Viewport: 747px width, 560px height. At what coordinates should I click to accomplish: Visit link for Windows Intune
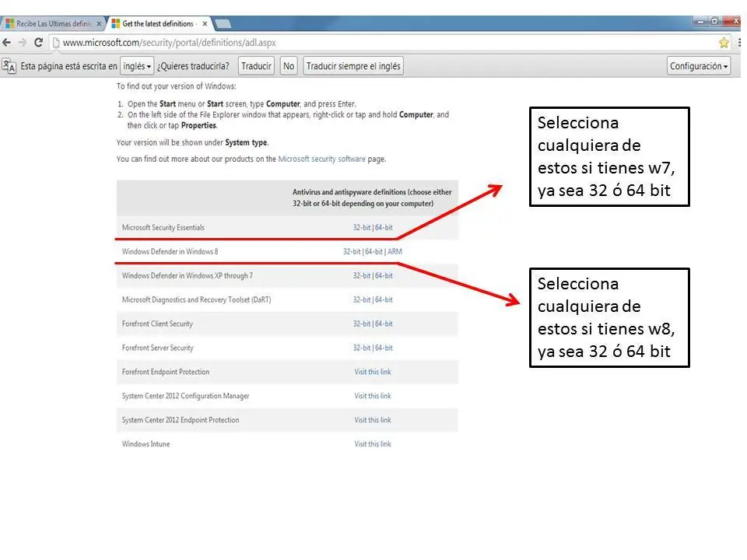[373, 444]
